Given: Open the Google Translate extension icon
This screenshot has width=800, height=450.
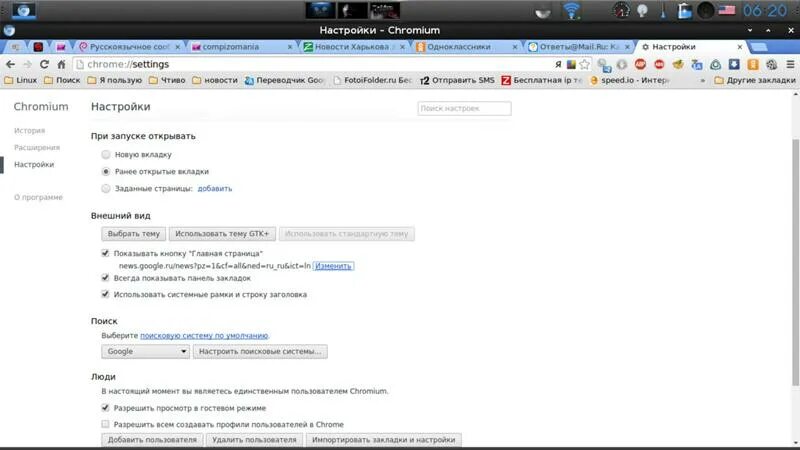Looking at the screenshot, I should pyautogui.click(x=696, y=64).
